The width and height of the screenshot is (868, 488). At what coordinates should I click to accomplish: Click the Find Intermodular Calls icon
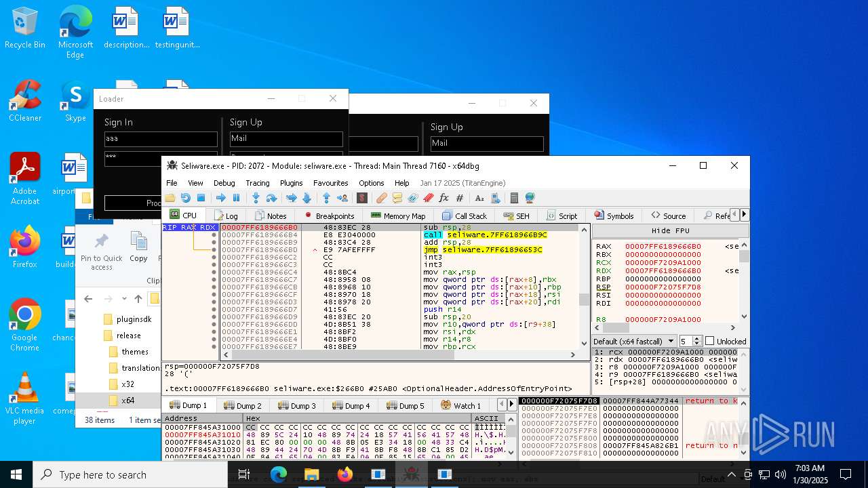(x=495, y=198)
